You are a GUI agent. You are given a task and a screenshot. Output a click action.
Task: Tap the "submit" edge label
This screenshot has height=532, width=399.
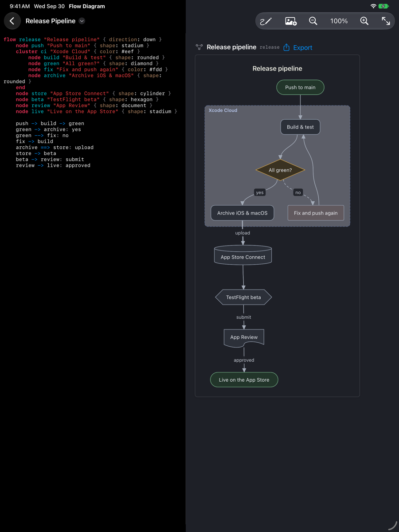[x=244, y=317]
